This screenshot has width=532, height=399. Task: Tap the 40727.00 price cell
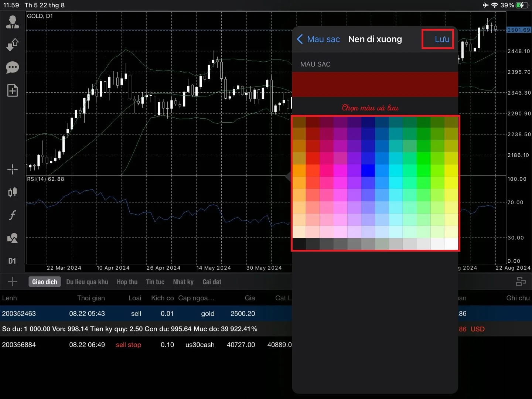pos(241,344)
